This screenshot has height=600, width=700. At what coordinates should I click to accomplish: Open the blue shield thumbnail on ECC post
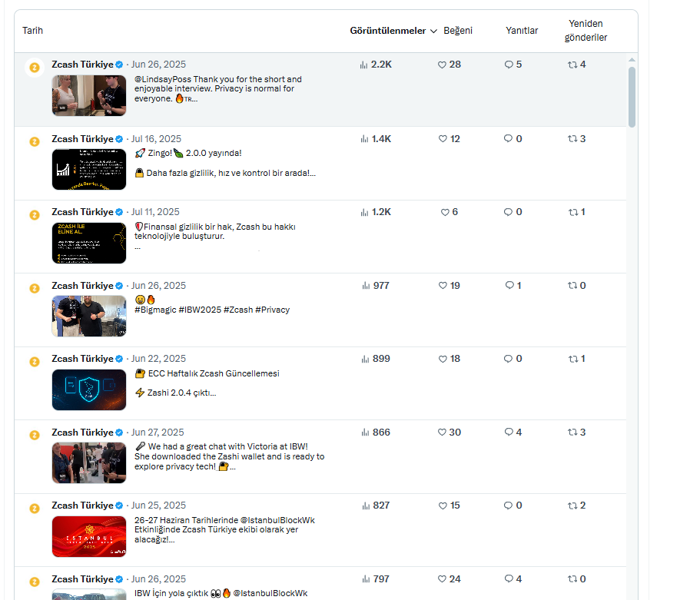[x=89, y=390]
